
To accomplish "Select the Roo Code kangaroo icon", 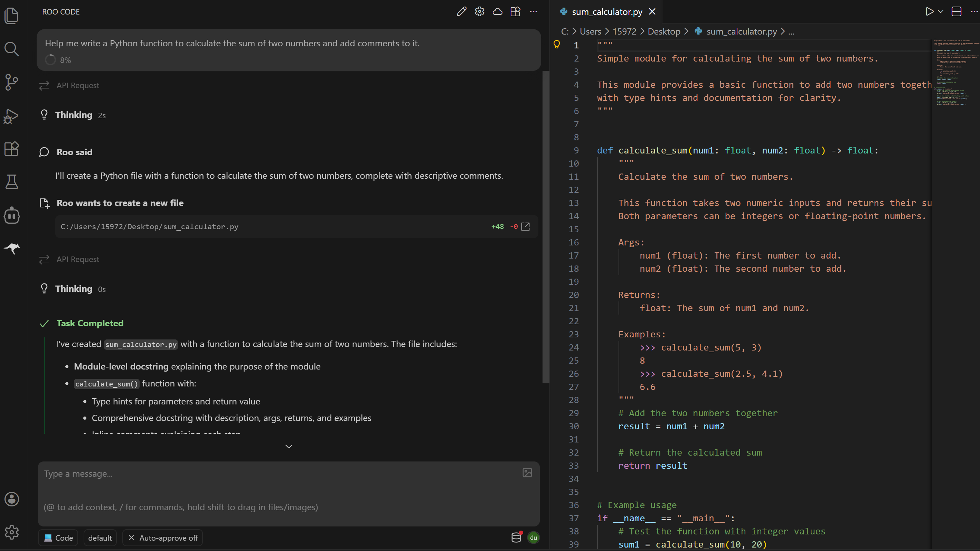I will click(x=12, y=249).
